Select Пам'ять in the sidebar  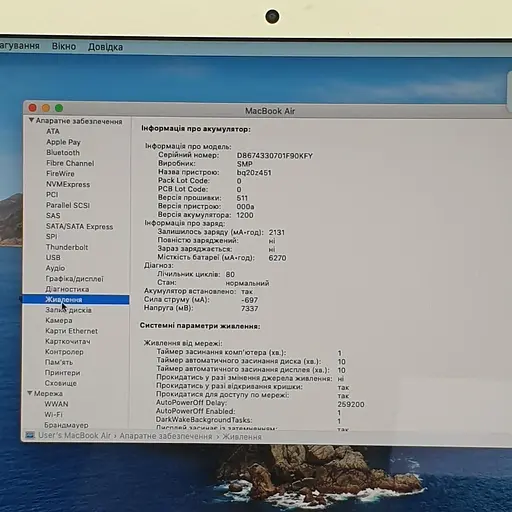coord(59,362)
